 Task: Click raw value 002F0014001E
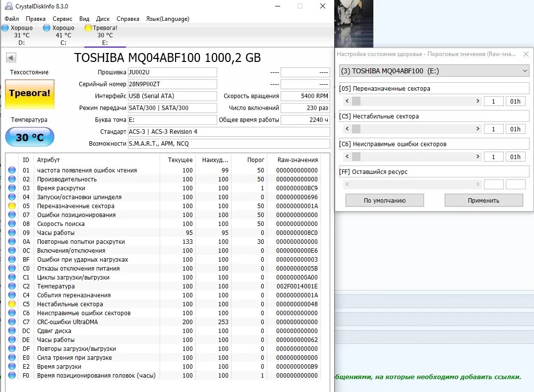(x=297, y=286)
